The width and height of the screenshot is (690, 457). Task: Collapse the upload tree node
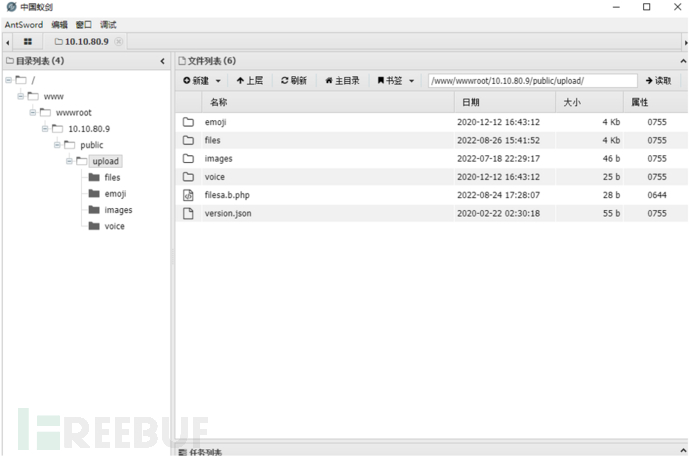[69, 161]
